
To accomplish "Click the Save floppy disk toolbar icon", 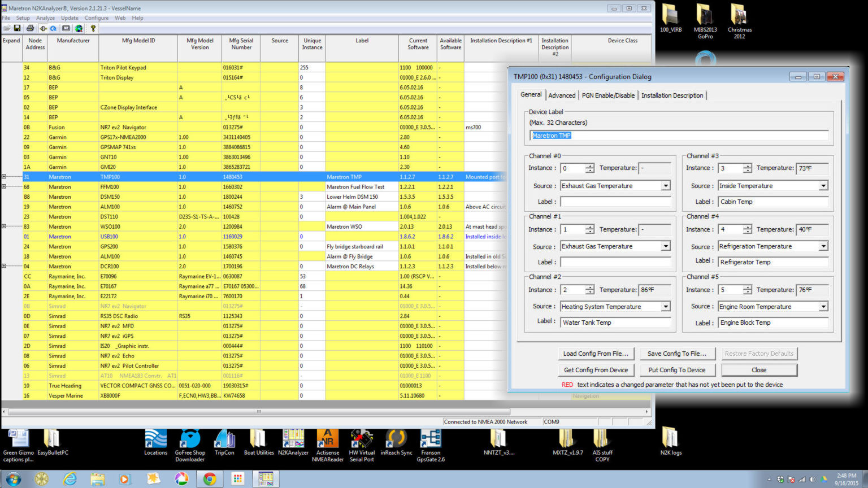I will tap(17, 28).
